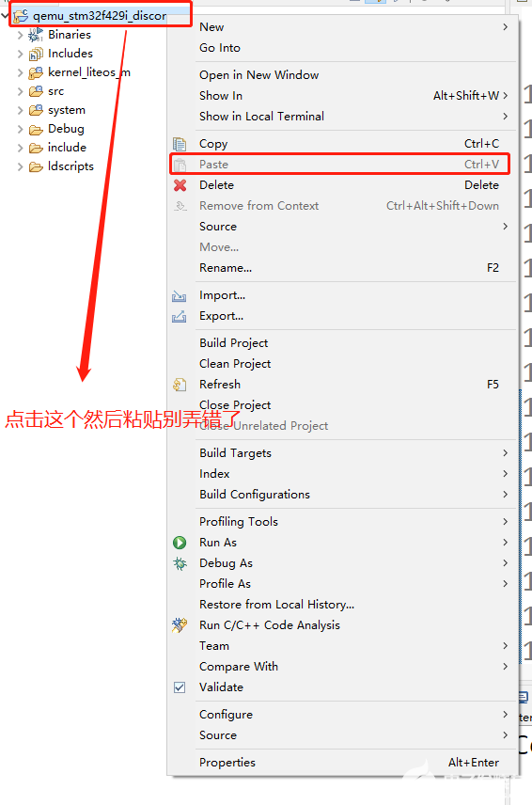Click the Export icon
The height and width of the screenshot is (805, 532).
[179, 316]
